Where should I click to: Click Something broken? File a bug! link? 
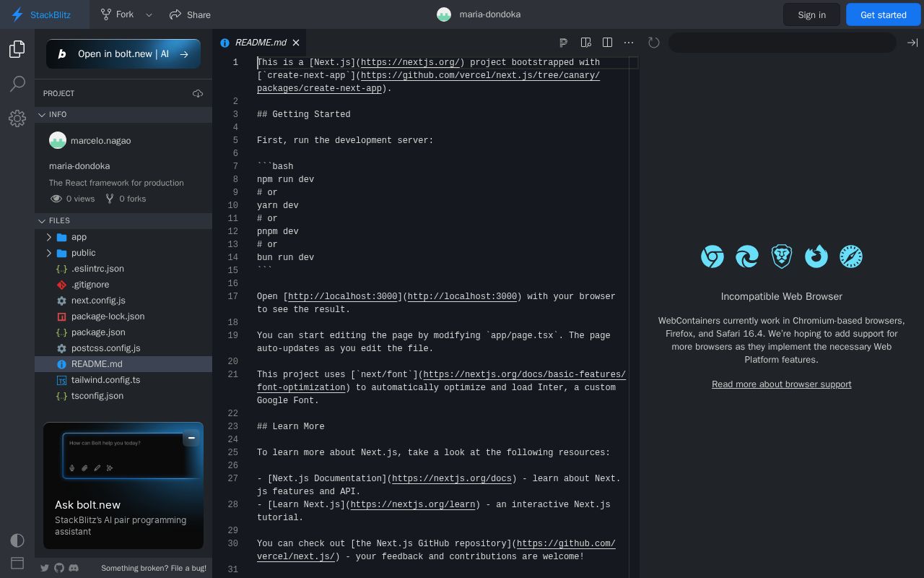coord(154,568)
